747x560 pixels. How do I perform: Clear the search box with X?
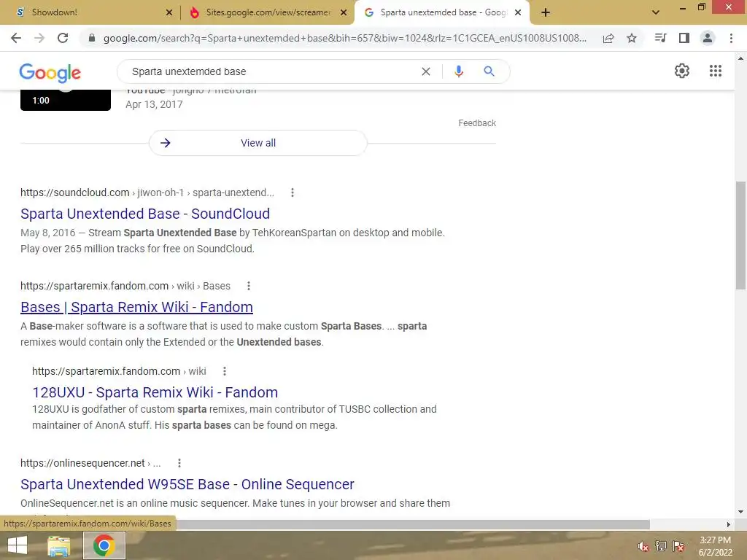click(x=426, y=71)
